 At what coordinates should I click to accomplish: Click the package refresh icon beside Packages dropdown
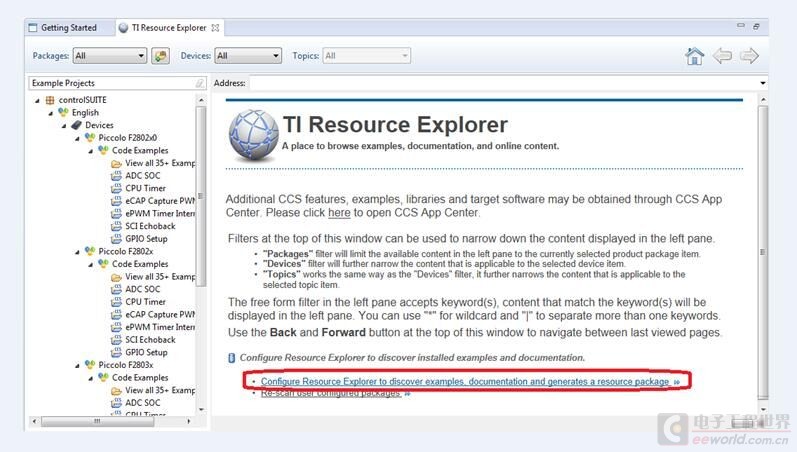point(160,55)
